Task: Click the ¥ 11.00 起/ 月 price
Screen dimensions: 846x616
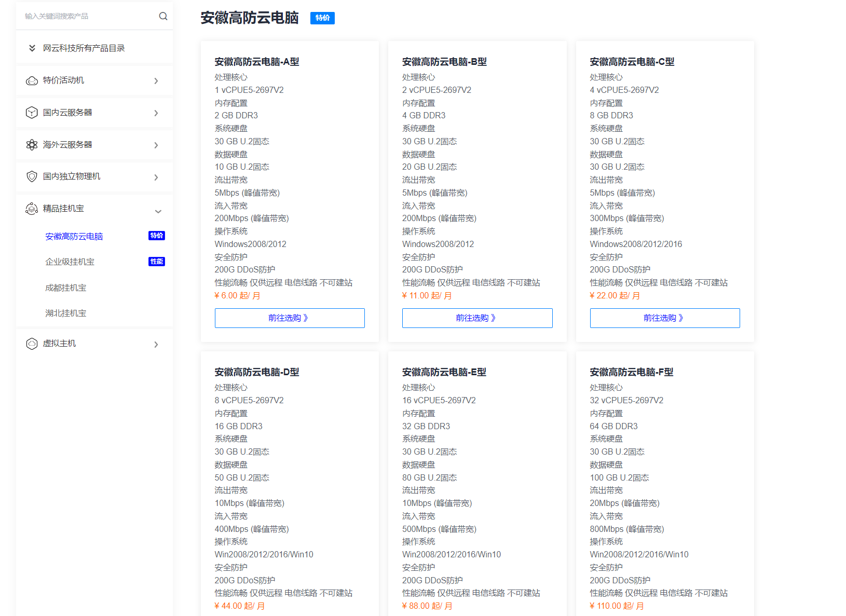Action: click(x=427, y=296)
